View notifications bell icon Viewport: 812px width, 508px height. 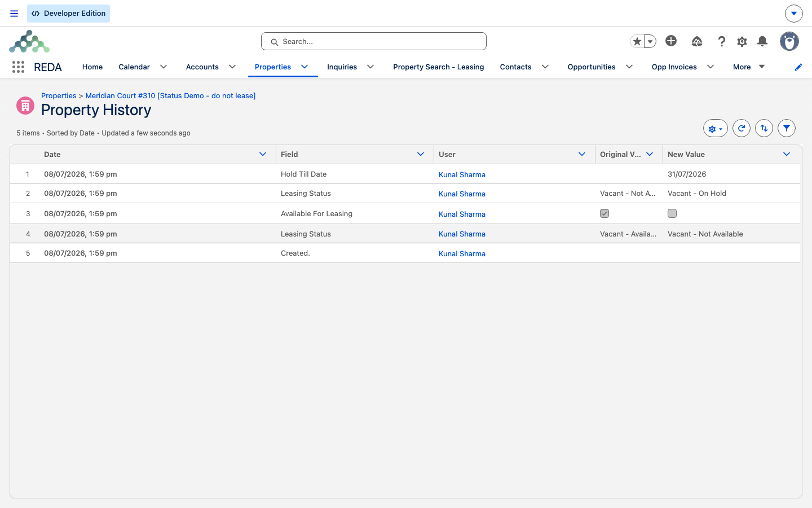(762, 41)
